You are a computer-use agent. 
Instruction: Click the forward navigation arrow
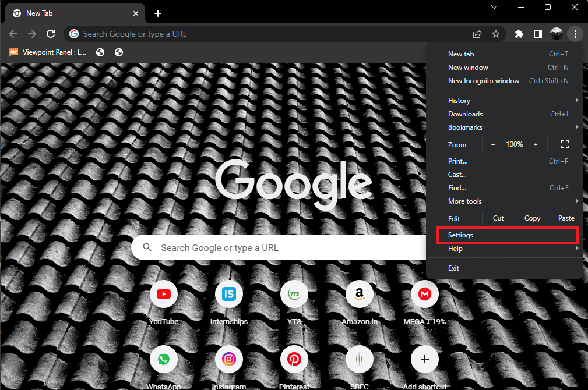[32, 34]
